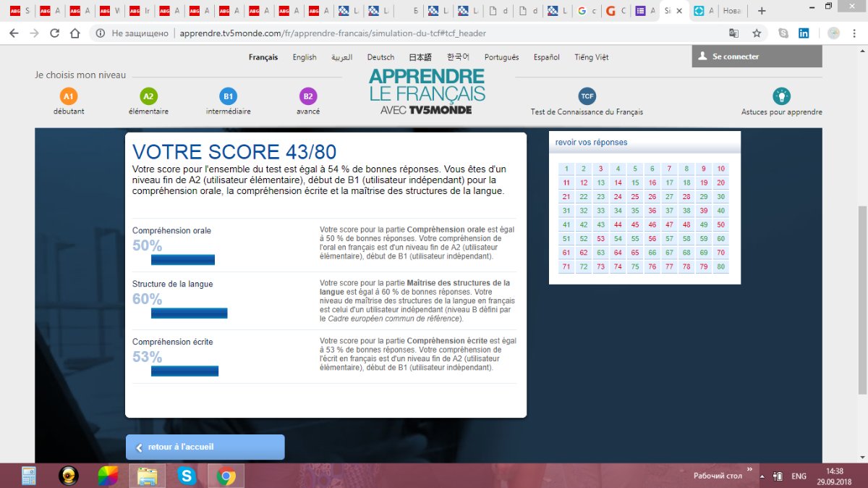Open the TCF test icon
This screenshot has width=868, height=488.
(x=587, y=96)
